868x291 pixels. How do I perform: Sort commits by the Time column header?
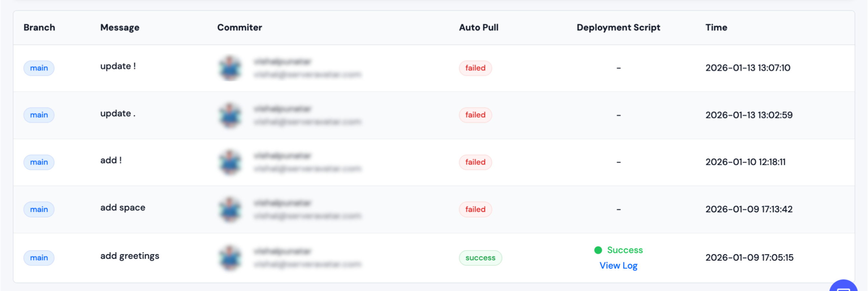716,27
